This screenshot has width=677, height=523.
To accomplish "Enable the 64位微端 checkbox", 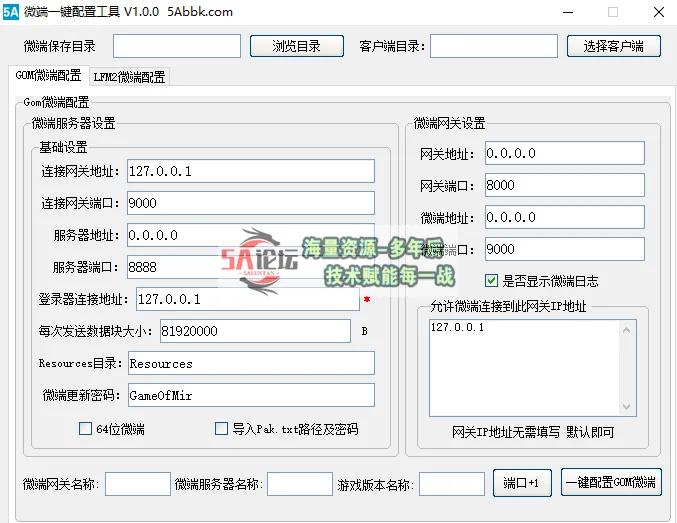I will [x=85, y=428].
